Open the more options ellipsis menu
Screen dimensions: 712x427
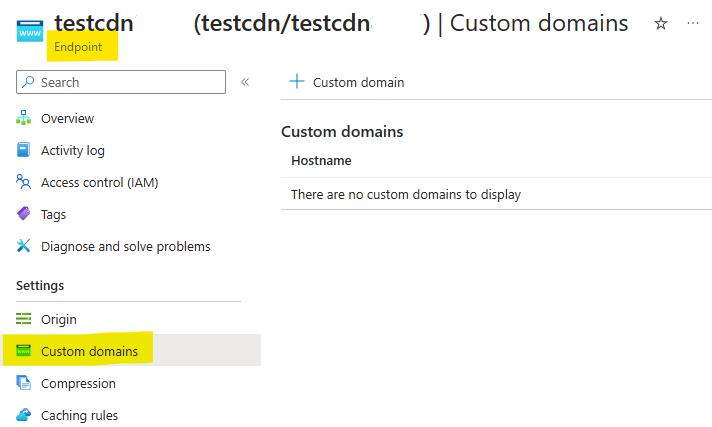(692, 23)
